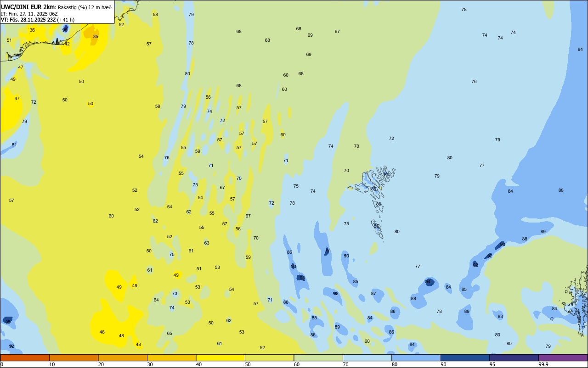
Task: Click the legend tick label '95'
Action: pyautogui.click(x=492, y=364)
